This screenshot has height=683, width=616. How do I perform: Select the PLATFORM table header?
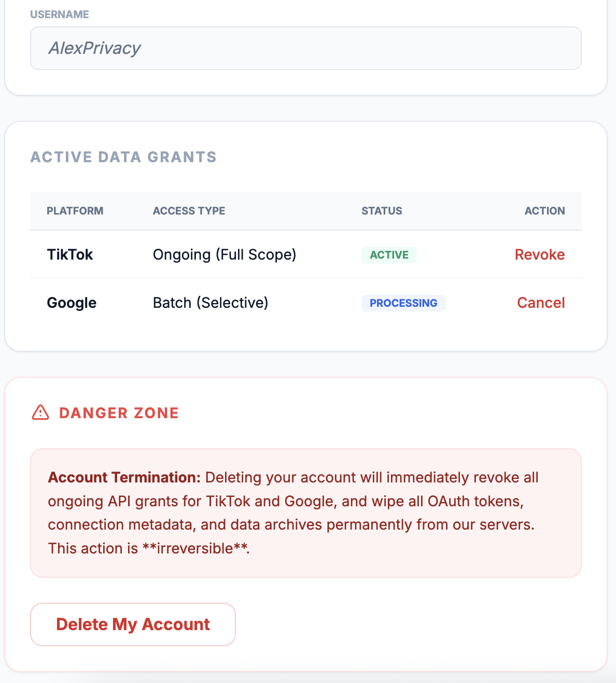click(75, 211)
